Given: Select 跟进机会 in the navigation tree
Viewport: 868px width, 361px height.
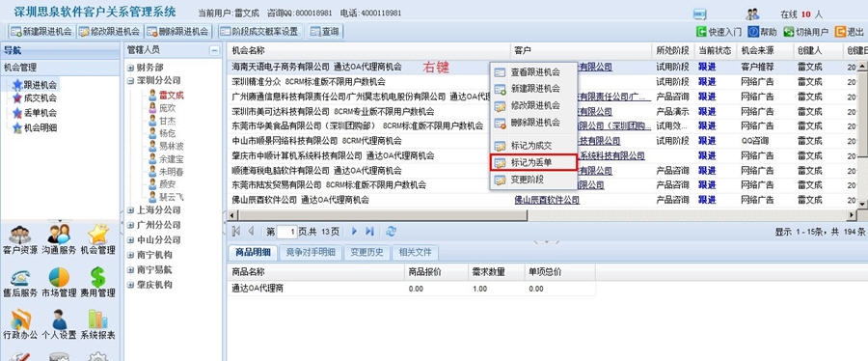Looking at the screenshot, I should tap(35, 85).
